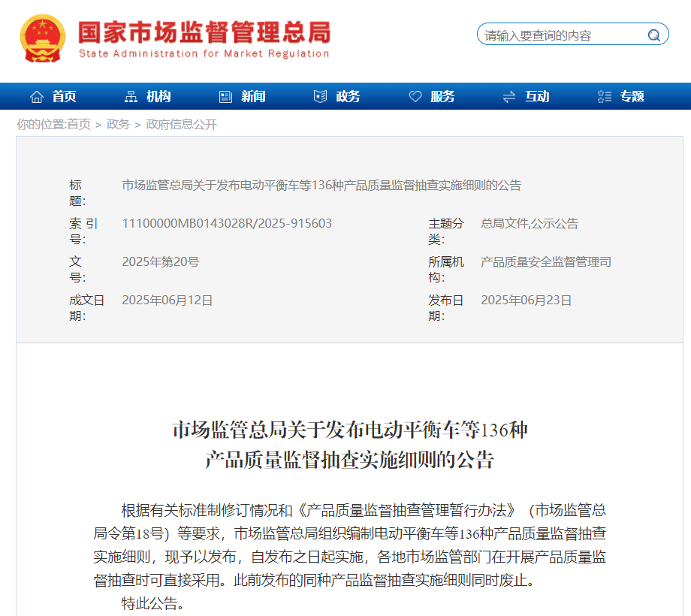
Task: Click the heart-shaped services icon beside 服务
Action: click(414, 96)
